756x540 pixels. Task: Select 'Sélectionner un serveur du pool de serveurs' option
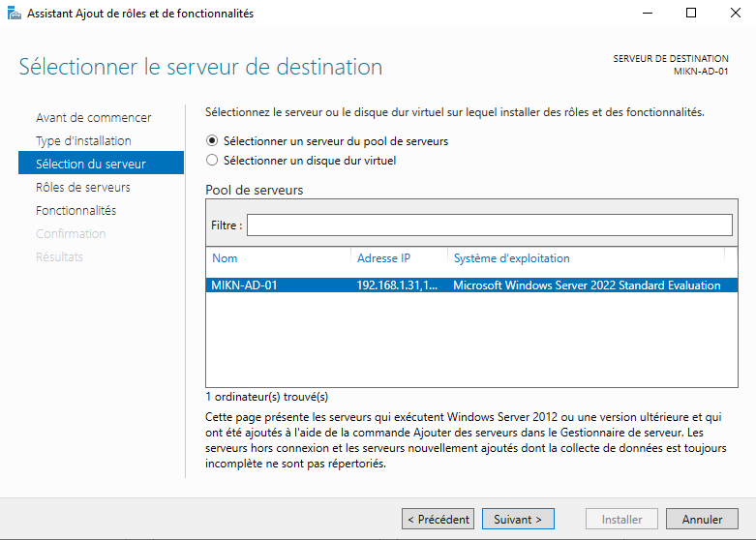click(x=212, y=140)
